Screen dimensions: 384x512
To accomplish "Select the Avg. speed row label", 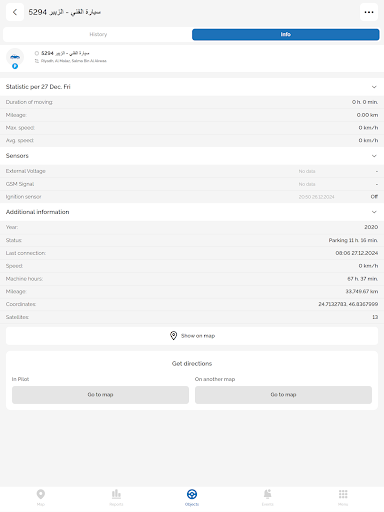I will pos(20,140).
